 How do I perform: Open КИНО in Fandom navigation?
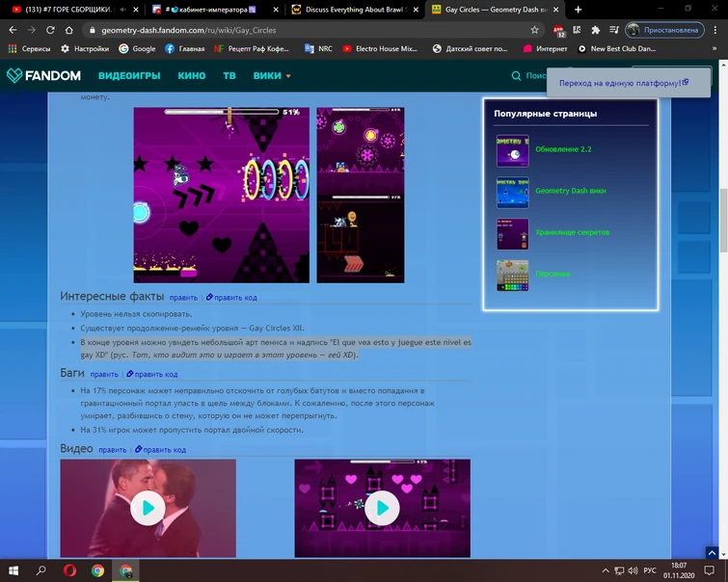(192, 76)
